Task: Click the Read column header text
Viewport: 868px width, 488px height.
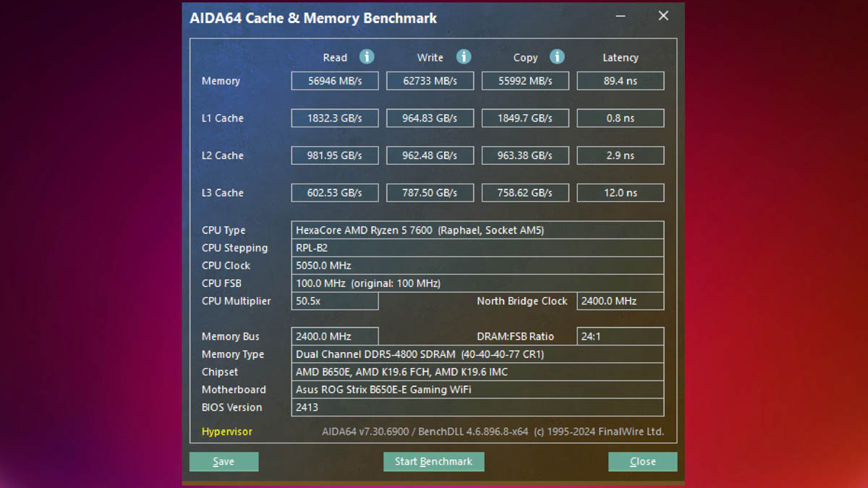Action: pos(335,58)
